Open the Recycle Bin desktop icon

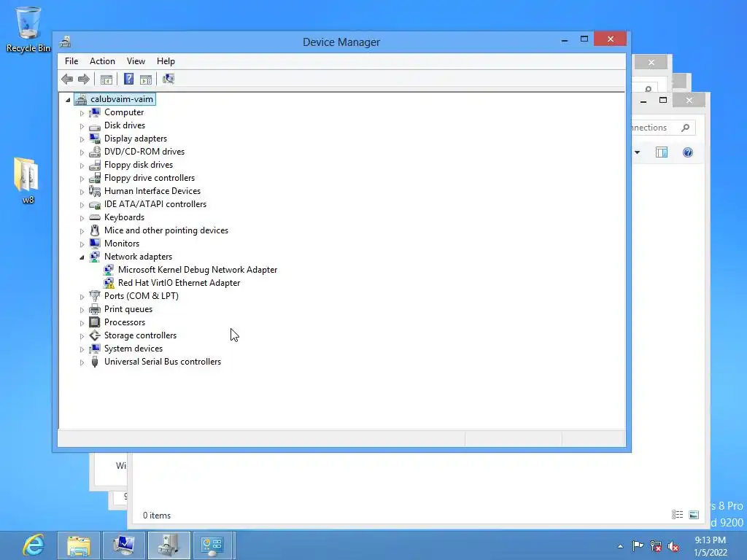pyautogui.click(x=28, y=29)
